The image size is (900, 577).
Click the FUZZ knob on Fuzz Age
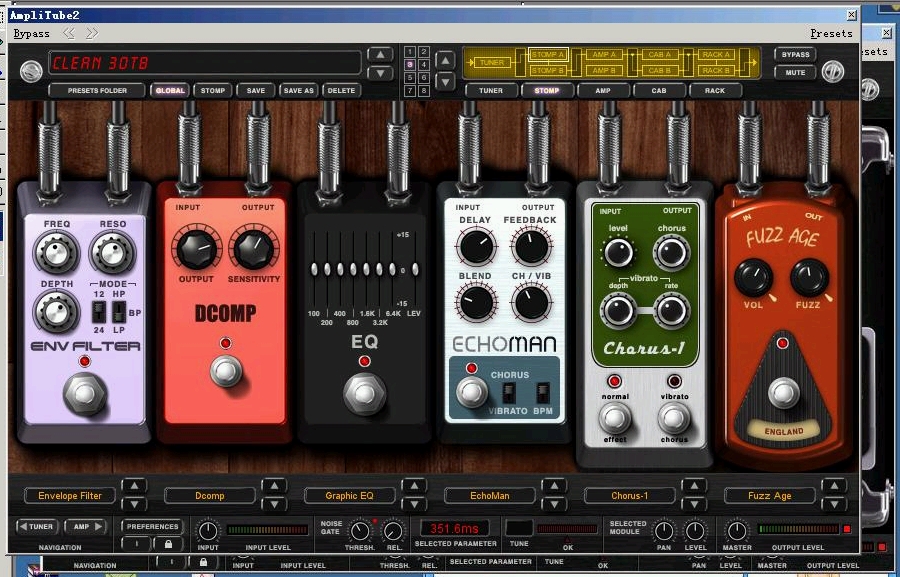tap(809, 278)
